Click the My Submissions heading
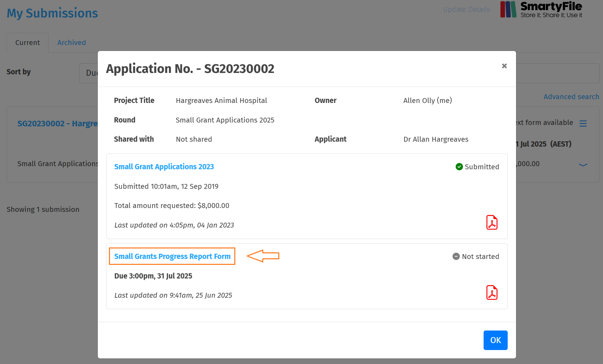The height and width of the screenshot is (364, 603). point(52,13)
